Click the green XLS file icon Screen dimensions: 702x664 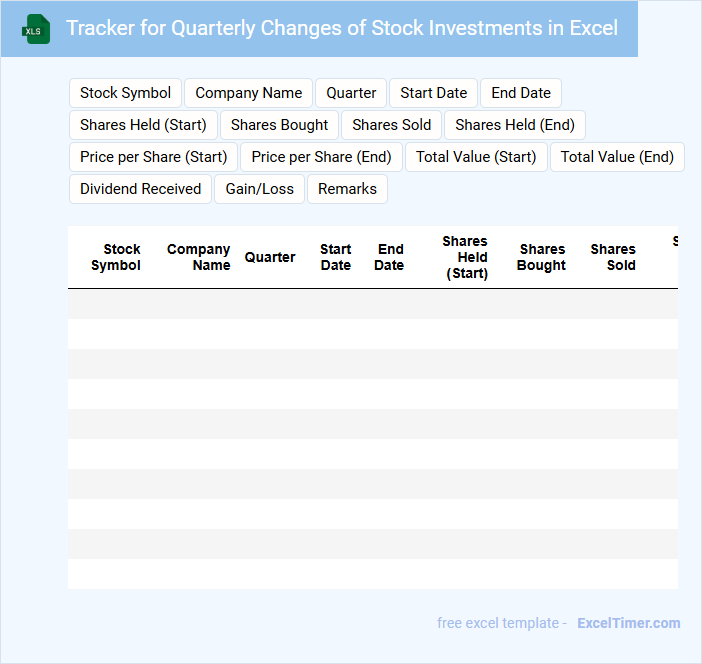pyautogui.click(x=36, y=29)
